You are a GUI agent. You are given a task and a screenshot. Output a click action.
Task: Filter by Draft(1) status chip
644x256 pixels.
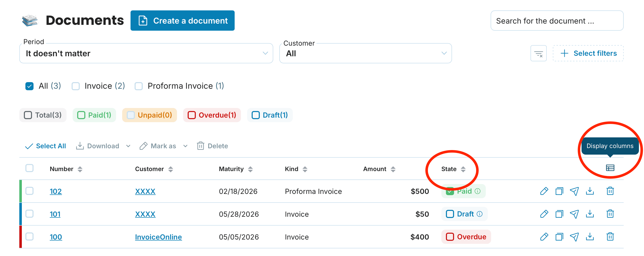tap(270, 115)
